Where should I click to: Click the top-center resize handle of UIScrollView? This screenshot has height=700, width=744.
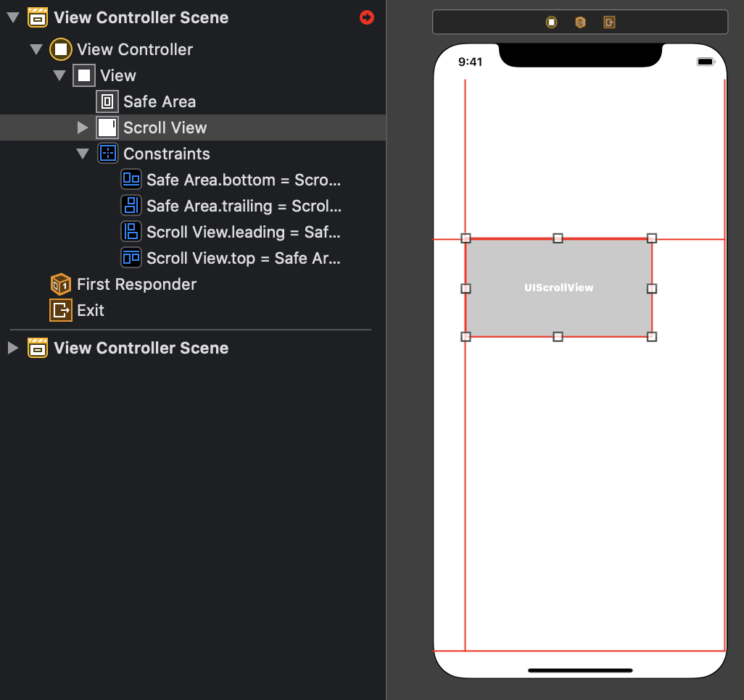(x=558, y=238)
